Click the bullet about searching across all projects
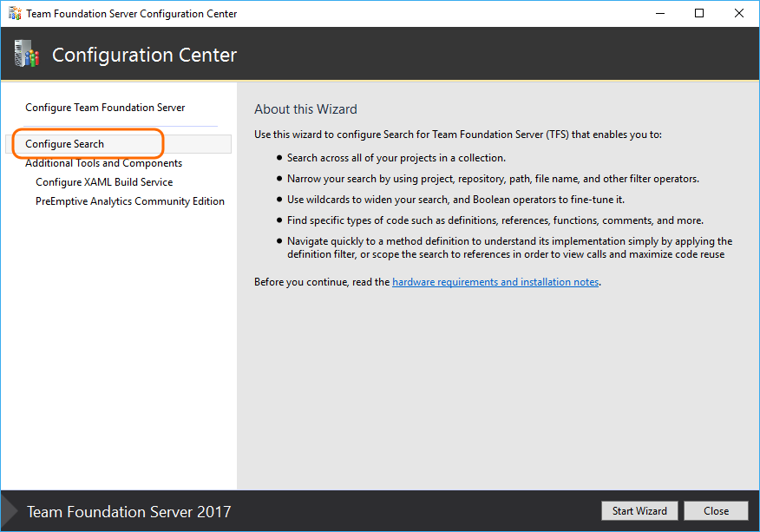This screenshot has height=532, width=760. [396, 158]
